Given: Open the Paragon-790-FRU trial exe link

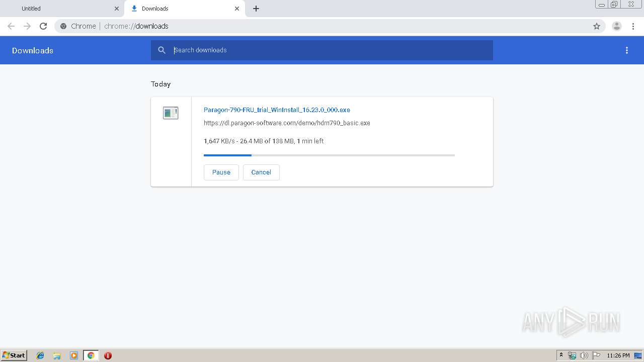Looking at the screenshot, I should pos(277,110).
